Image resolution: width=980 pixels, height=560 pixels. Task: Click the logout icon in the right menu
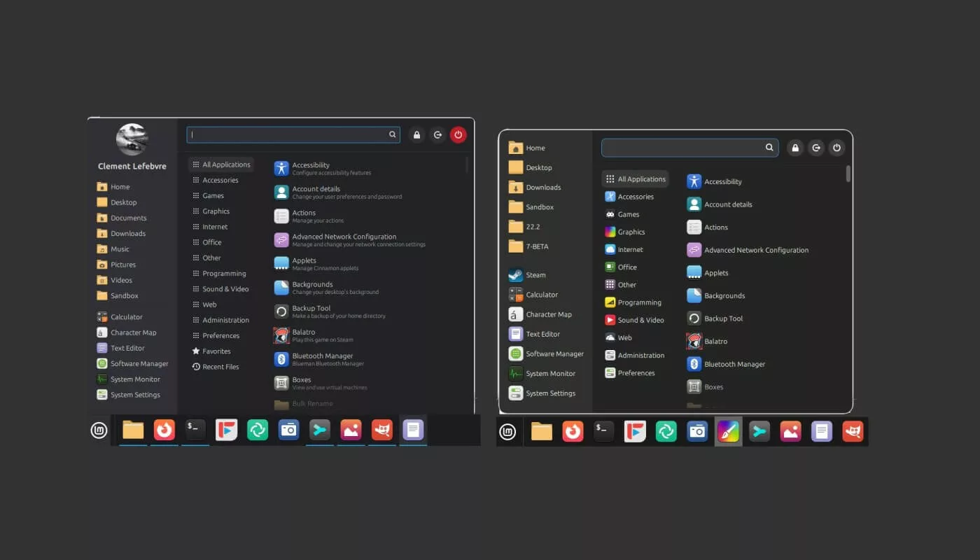(815, 148)
